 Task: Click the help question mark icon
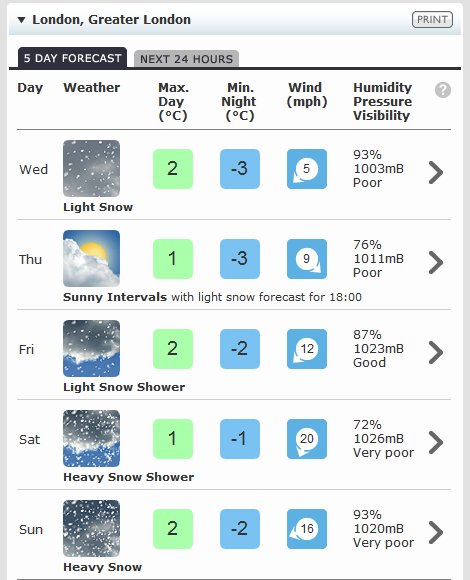click(443, 90)
